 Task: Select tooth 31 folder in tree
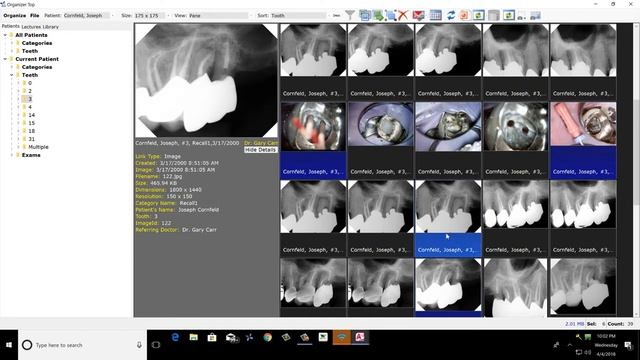pos(31,139)
